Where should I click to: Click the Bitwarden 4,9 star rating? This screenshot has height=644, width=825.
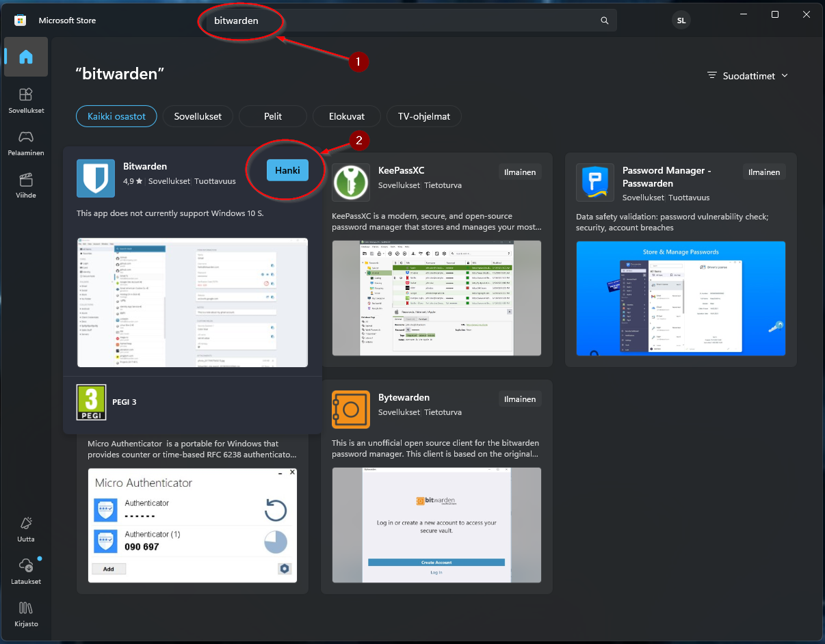pos(133,182)
